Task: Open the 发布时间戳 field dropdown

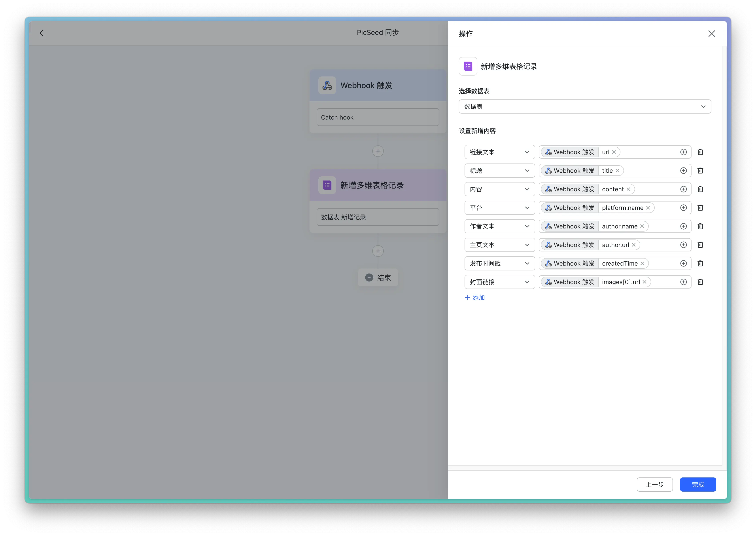Action: [x=499, y=263]
